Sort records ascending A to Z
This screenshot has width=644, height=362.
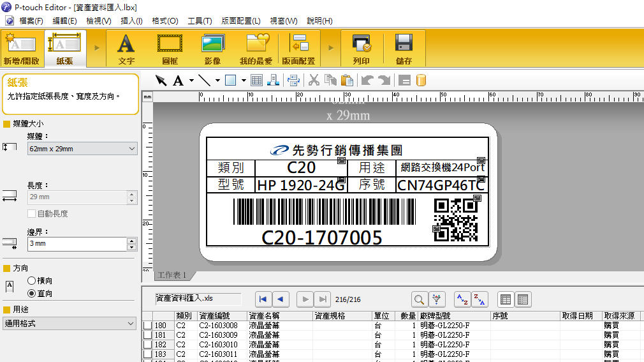(462, 299)
